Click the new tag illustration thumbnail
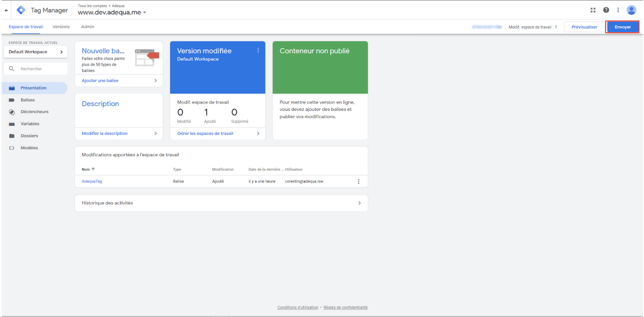The image size is (644, 317). pos(147,57)
